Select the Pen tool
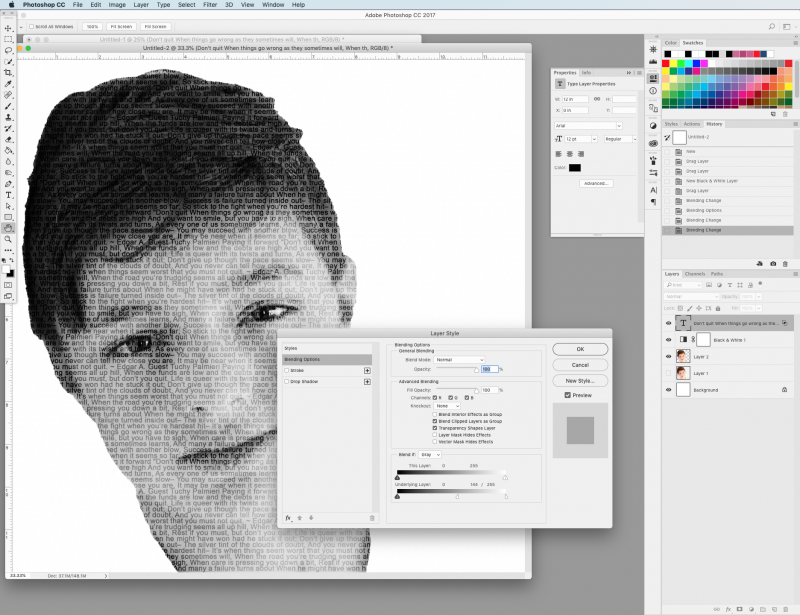Viewport: 800px width, 615px height. 8,184
